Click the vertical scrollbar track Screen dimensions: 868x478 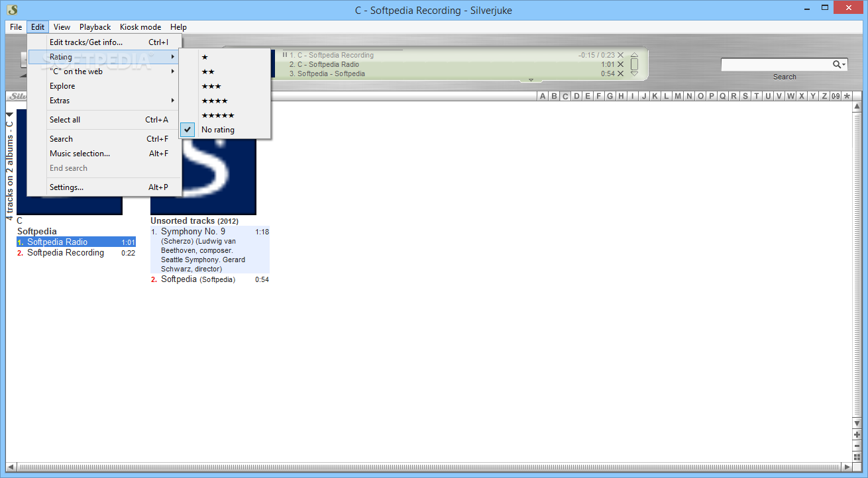(857, 265)
